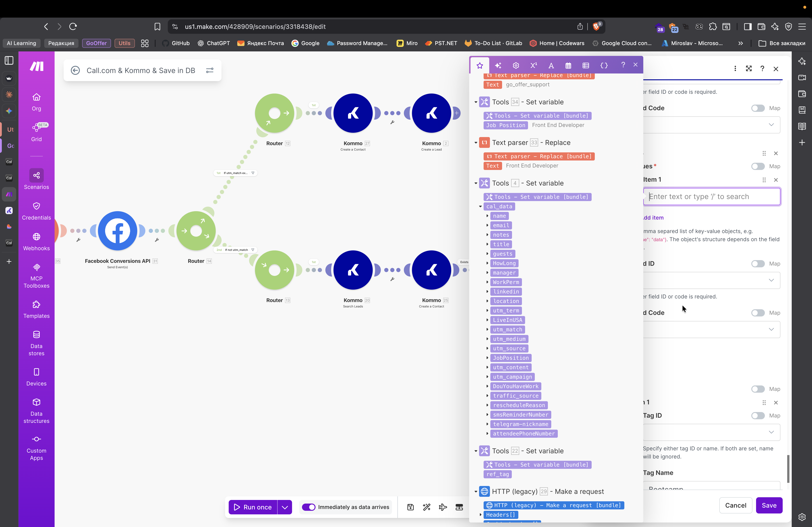Click the Cancel button

click(x=736, y=505)
